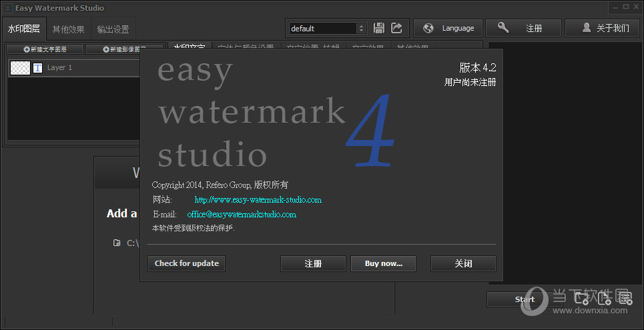Open the default profile dropdown
The width and height of the screenshot is (644, 330).
[328, 28]
